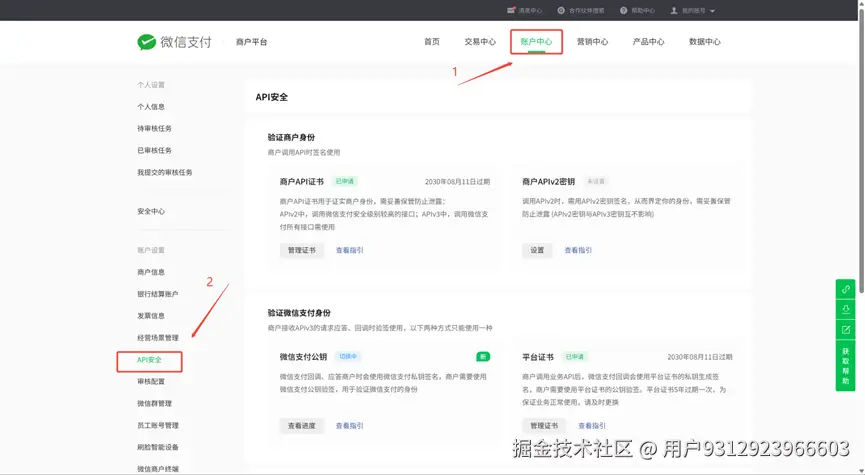The width and height of the screenshot is (865, 475).
Task: Open the message center envelope icon
Action: pos(511,10)
